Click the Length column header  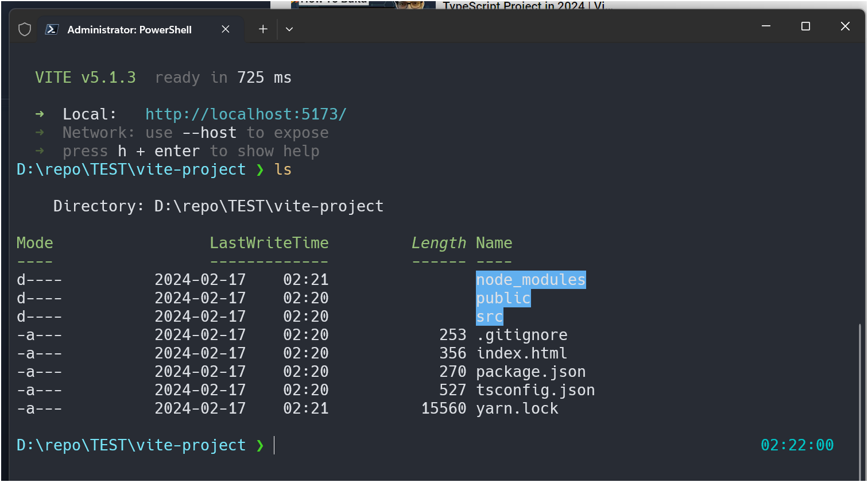click(439, 243)
